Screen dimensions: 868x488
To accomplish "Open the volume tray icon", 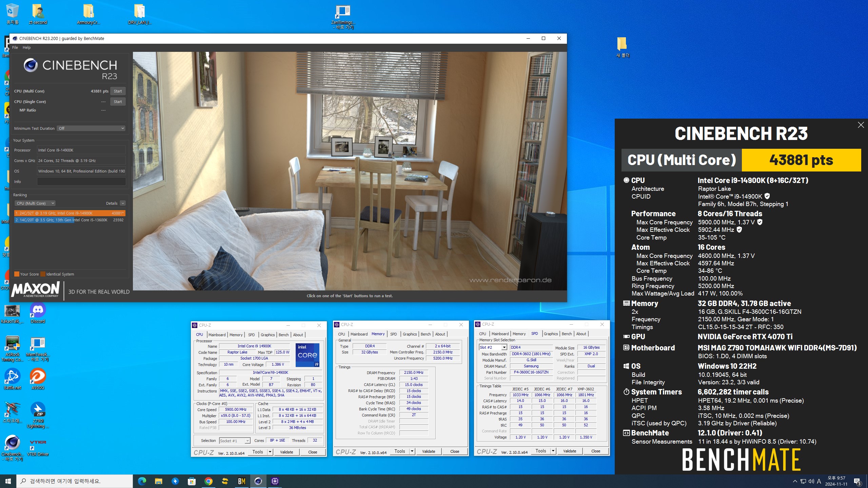I will (811, 481).
